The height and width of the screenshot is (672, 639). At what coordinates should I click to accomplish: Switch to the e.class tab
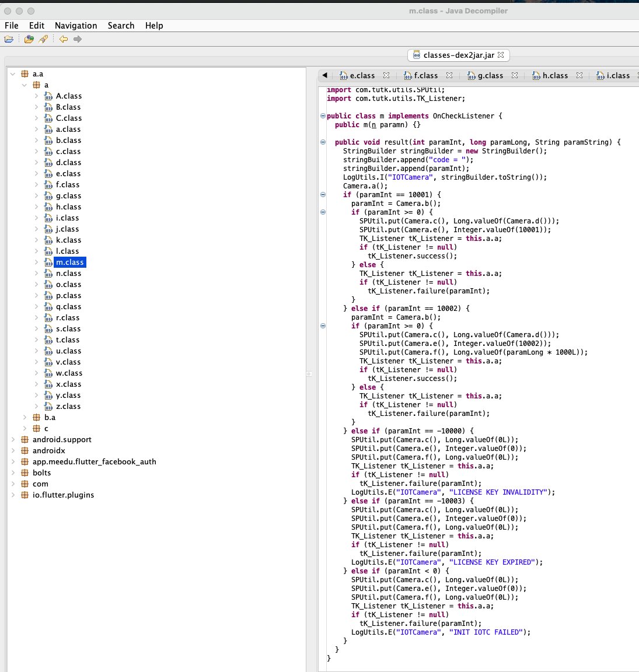pyautogui.click(x=357, y=75)
